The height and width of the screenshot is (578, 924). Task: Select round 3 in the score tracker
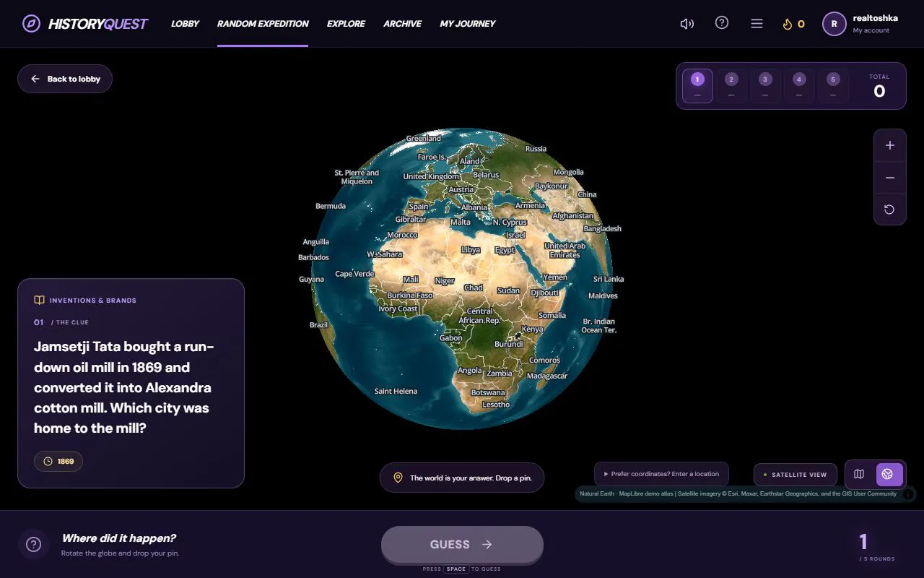765,86
